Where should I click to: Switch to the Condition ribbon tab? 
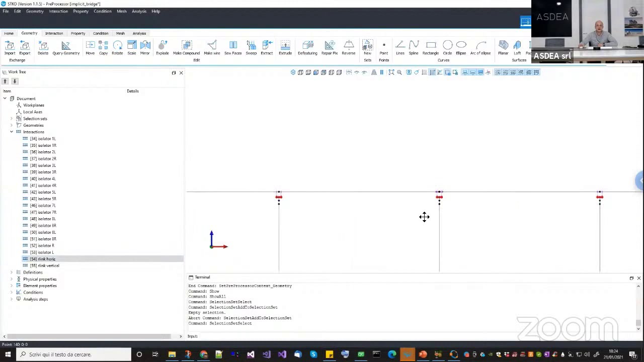tap(101, 33)
